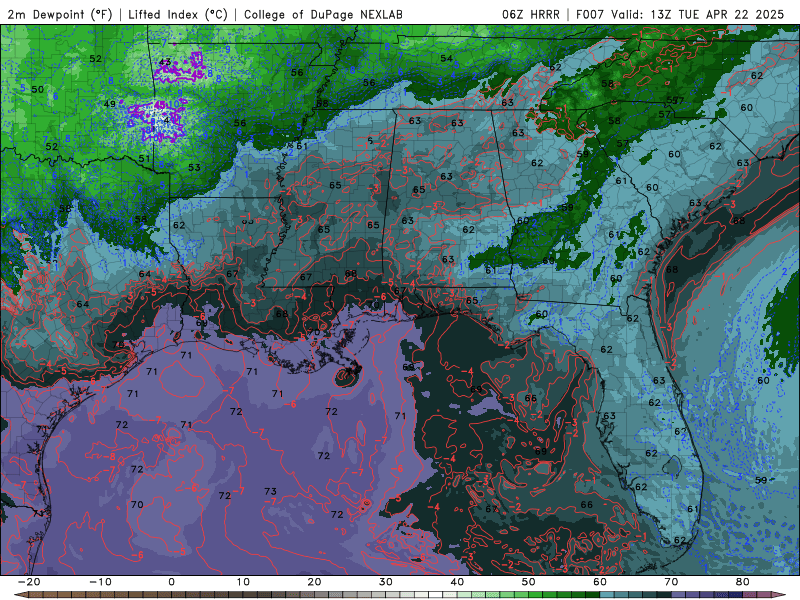Click the 43 dewpoint value near the purple contour
The width and height of the screenshot is (800, 600).
165,63
